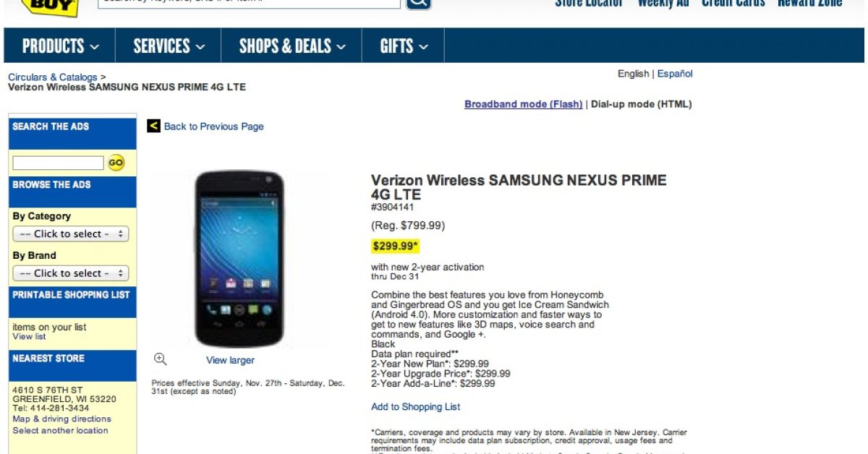Open the By Category dropdown
This screenshot has width=868, height=454.
pos(70,234)
